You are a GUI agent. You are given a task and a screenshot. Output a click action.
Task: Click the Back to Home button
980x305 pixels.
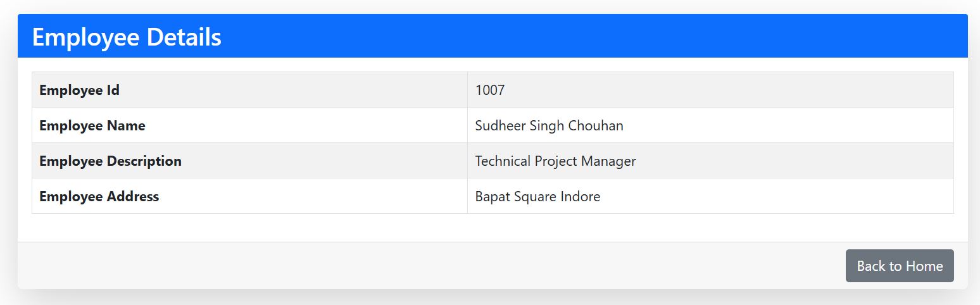899,266
